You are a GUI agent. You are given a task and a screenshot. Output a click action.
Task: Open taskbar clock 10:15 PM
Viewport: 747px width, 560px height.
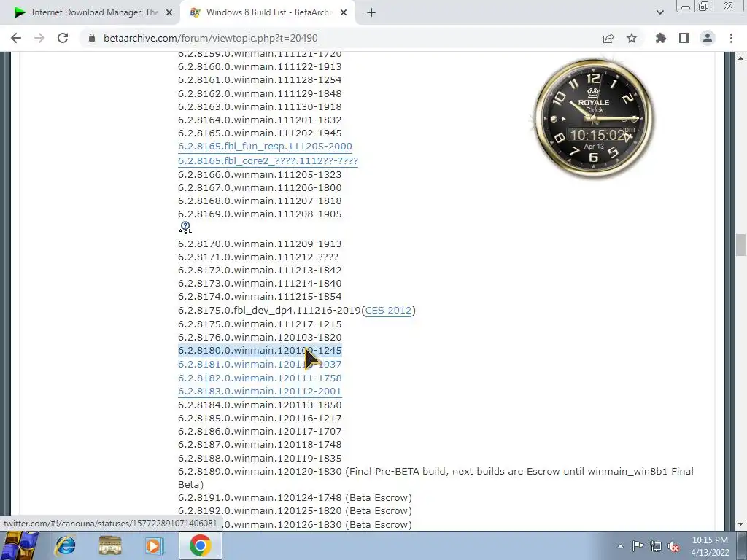coord(710,546)
